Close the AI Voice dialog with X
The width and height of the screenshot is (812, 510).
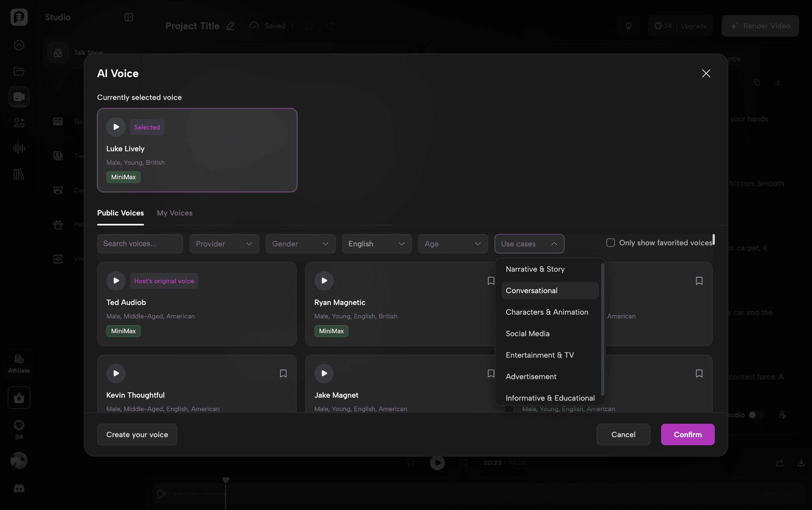(706, 74)
